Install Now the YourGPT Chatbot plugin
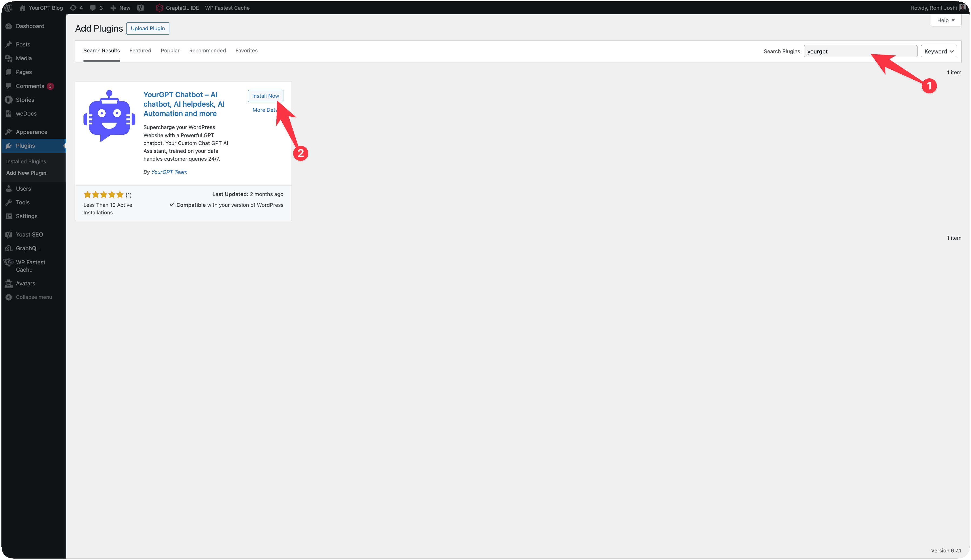 [x=265, y=96]
